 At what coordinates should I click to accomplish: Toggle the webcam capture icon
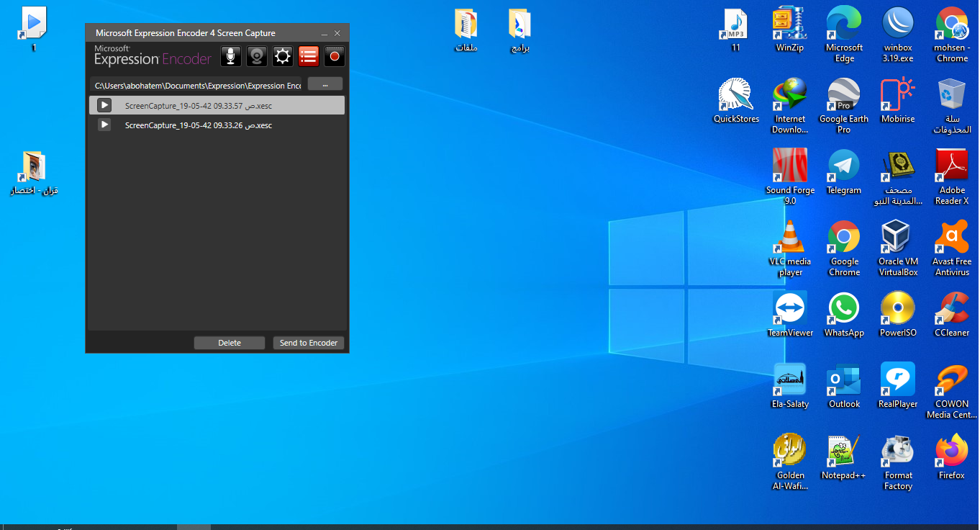[x=257, y=56]
